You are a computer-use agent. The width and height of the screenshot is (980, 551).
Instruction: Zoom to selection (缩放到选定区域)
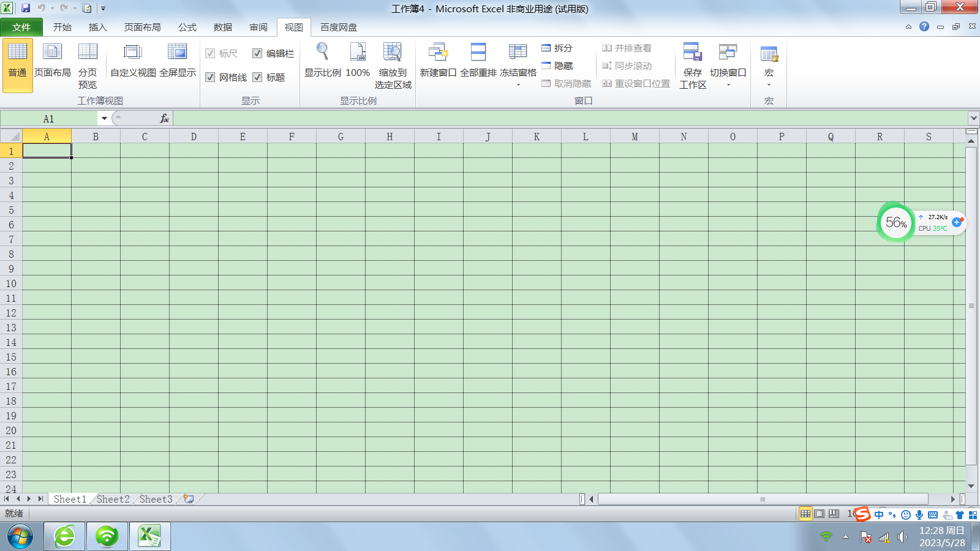393,65
